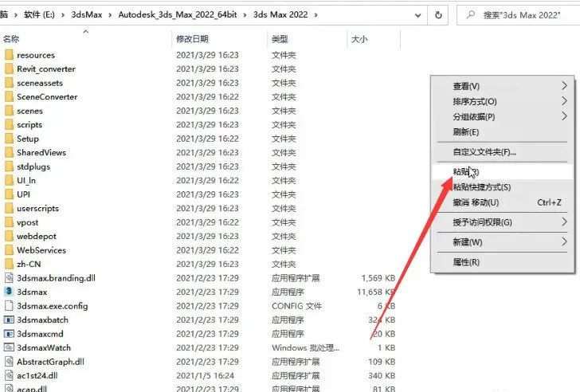Choose 刷新(E) in the context menu
The height and width of the screenshot is (392, 580).
502,132
